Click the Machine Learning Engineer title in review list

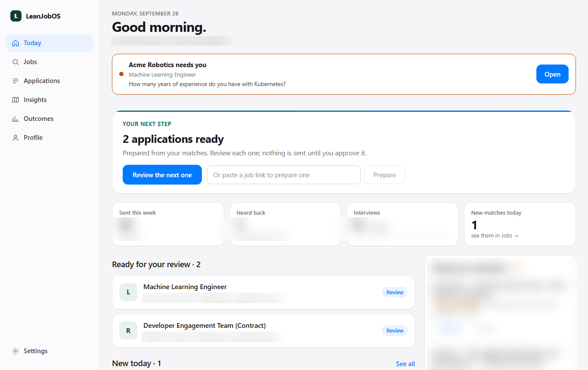185,287
